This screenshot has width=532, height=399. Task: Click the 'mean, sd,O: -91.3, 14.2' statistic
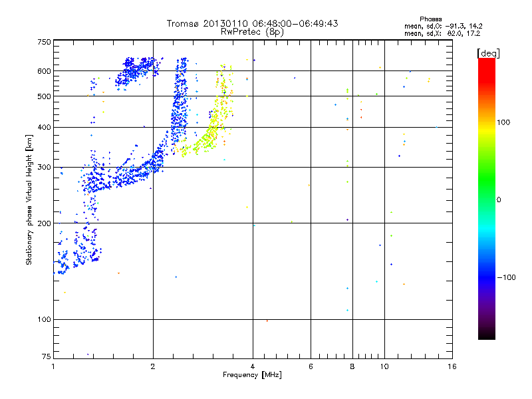click(x=443, y=26)
